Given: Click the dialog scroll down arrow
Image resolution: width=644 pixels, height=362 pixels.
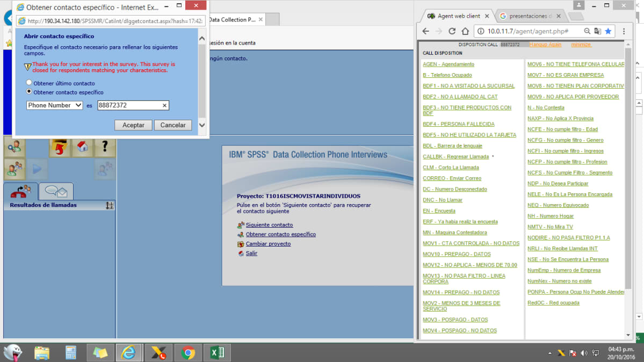Looking at the screenshot, I should click(201, 125).
